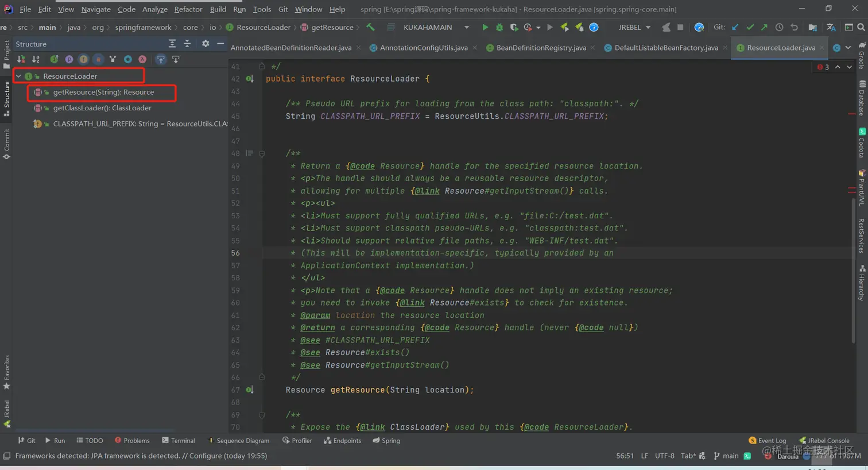This screenshot has width=868, height=470.
Task: Click Expand All in Structure header
Action: [x=172, y=44]
